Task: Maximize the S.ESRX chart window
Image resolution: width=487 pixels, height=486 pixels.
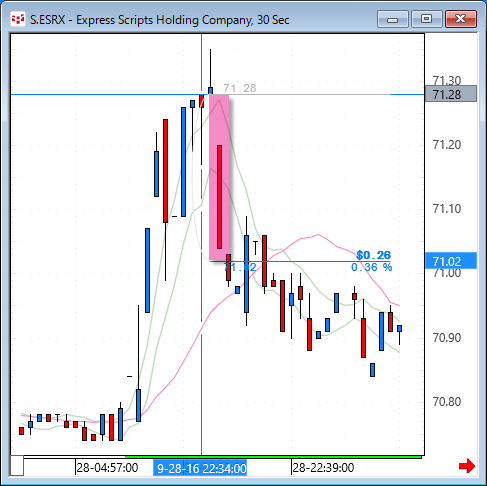Action: 427,19
